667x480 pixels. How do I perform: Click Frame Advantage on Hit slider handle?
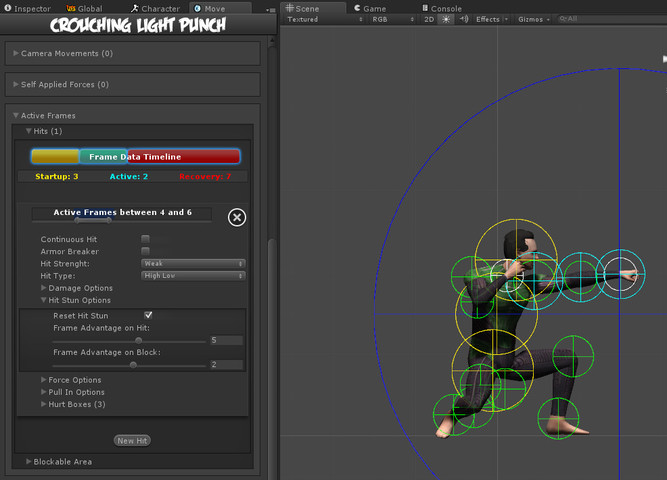click(139, 340)
